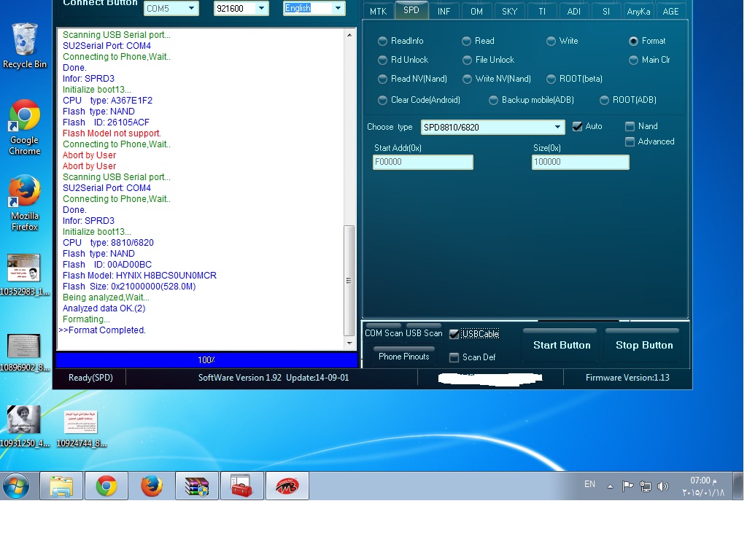Switch to the AGE tab
Image resolution: width=747 pixels, height=560 pixels.
[671, 11]
